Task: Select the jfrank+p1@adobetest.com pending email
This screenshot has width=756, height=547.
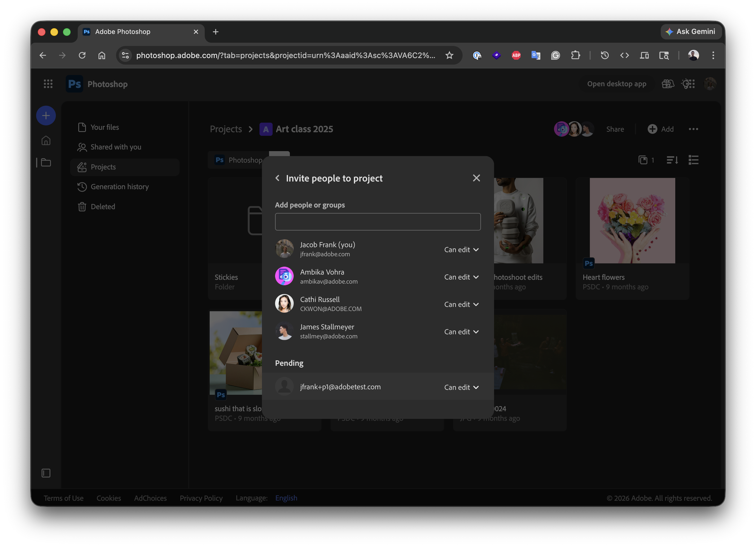Action: tap(340, 387)
